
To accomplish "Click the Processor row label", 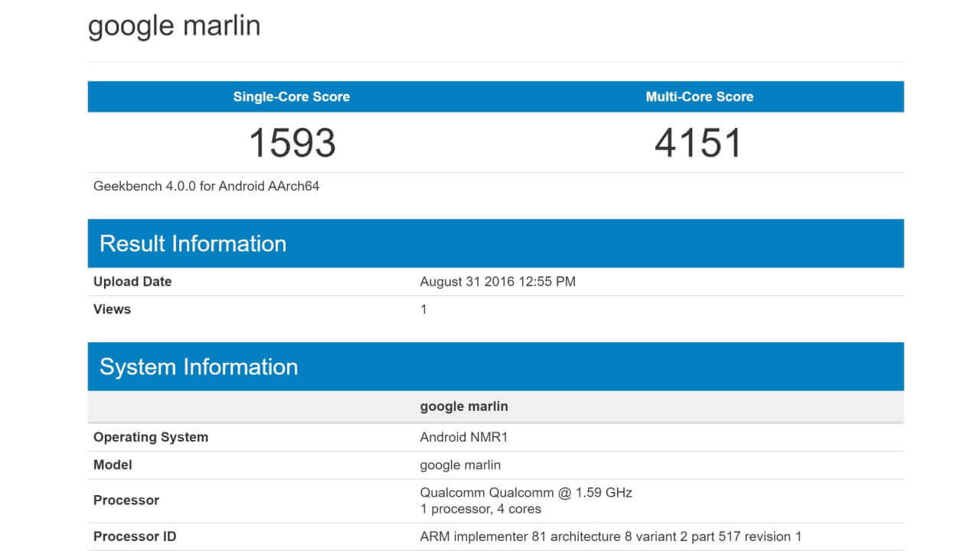I will point(126,500).
